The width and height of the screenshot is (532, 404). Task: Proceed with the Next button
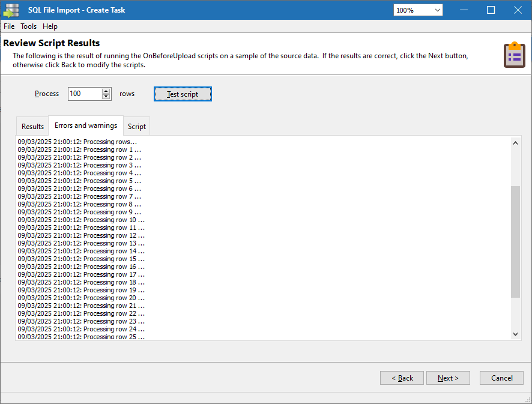click(x=448, y=378)
